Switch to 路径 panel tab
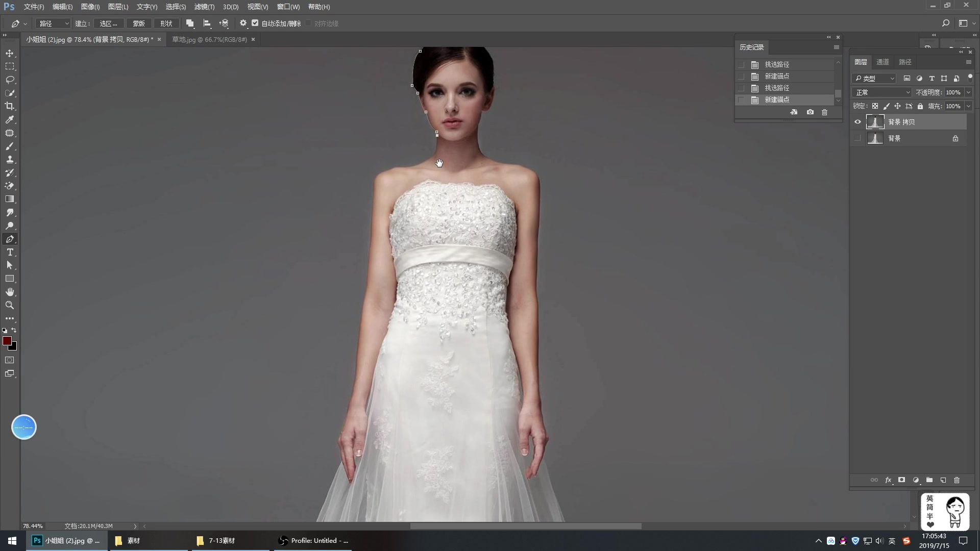The width and height of the screenshot is (980, 551). click(905, 62)
